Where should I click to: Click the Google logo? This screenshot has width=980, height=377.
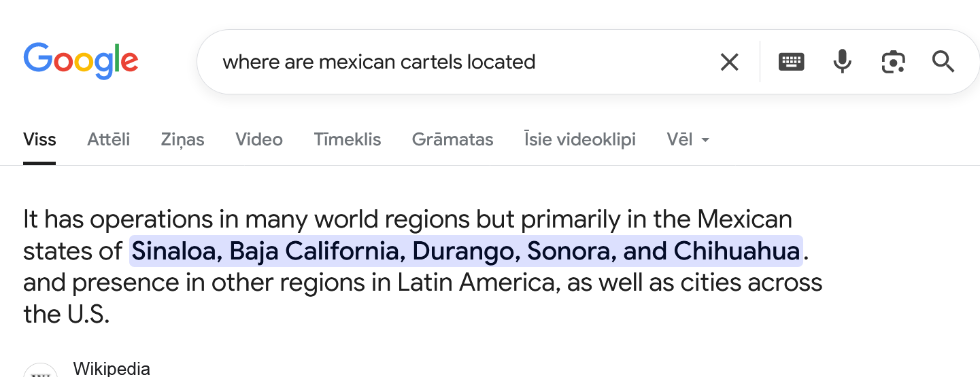click(81, 61)
